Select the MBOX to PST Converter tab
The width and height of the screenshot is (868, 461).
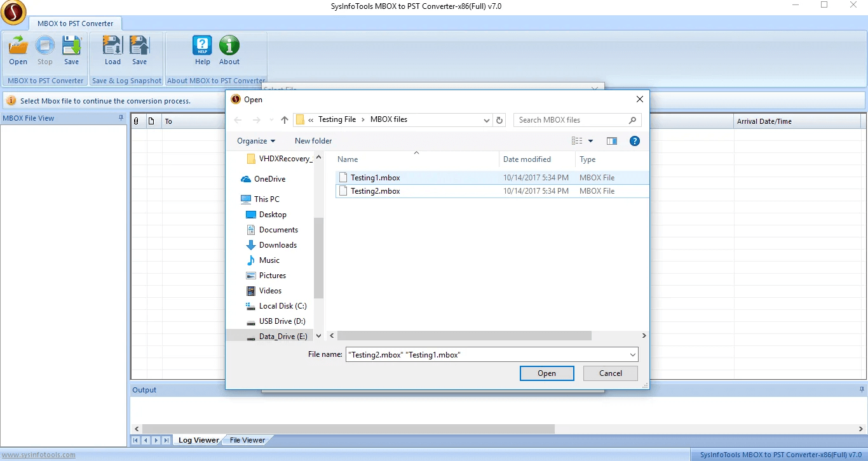tap(76, 23)
